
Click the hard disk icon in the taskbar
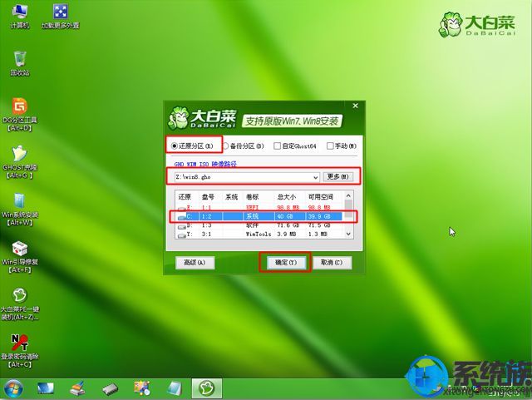[110, 389]
